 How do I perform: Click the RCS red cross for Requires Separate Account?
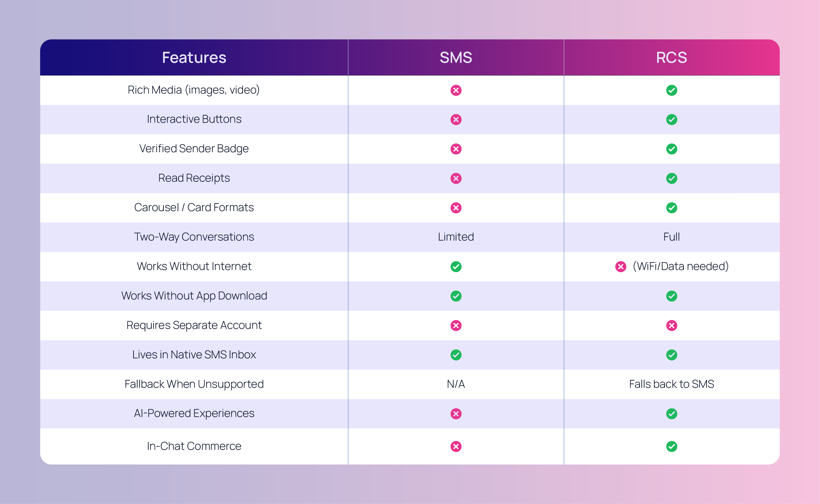[x=671, y=325]
